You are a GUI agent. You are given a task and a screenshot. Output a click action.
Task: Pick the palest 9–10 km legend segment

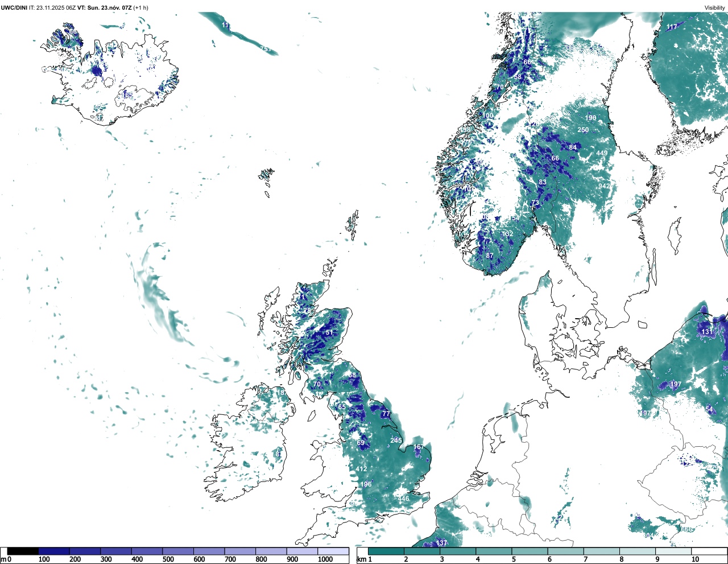(673, 551)
